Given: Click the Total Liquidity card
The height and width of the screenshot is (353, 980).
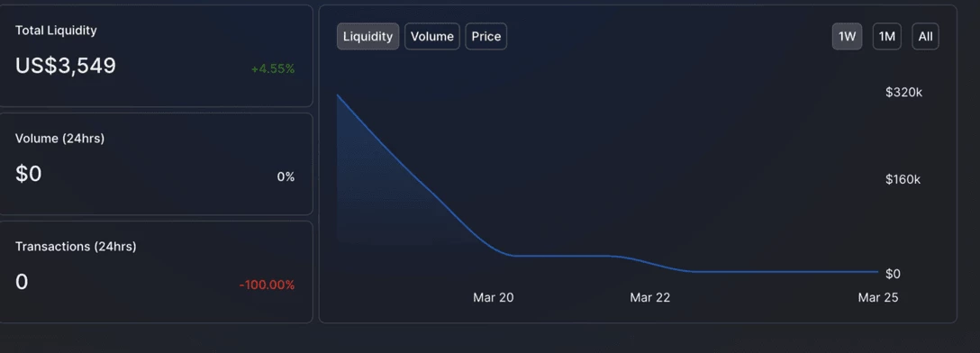Looking at the screenshot, I should (155, 56).
